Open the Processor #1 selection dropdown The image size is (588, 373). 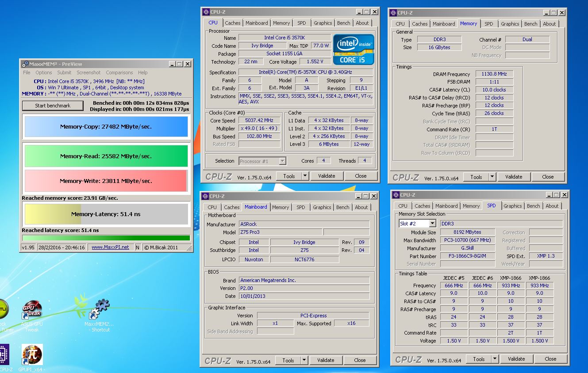pyautogui.click(x=263, y=161)
